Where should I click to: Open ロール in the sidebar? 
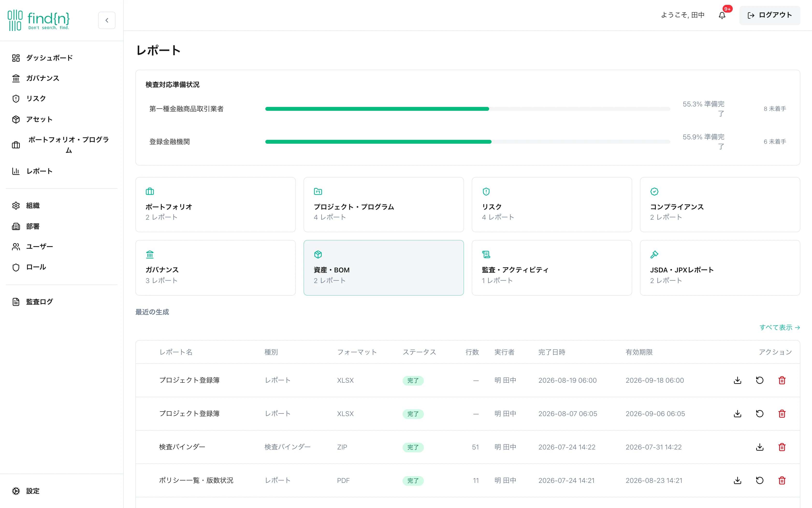click(61, 267)
